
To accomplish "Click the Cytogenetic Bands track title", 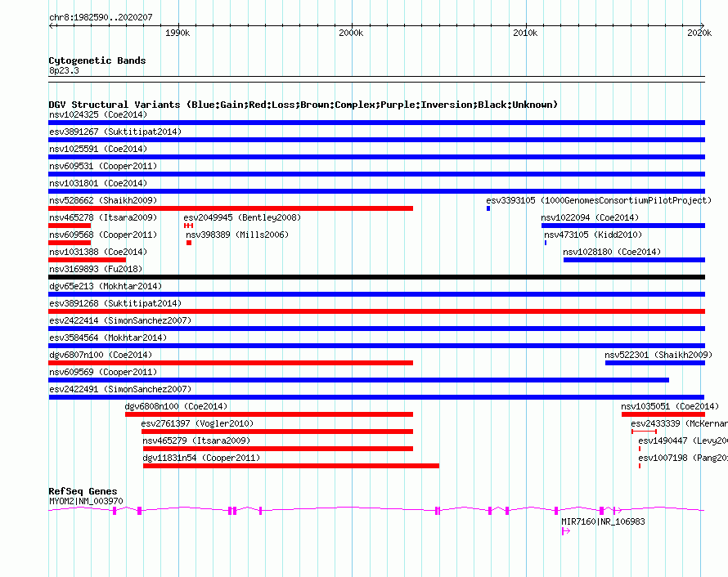I will click(97, 60).
